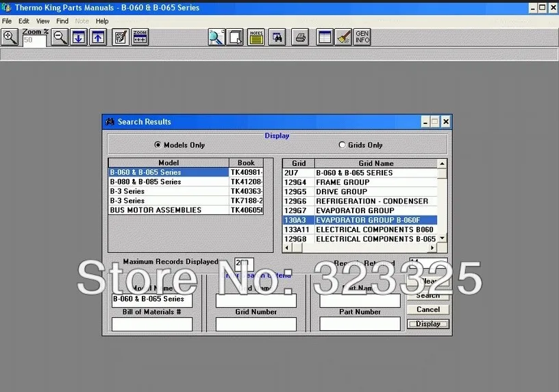Select grid row 2U7 B-060 & B-065 SERIES
The height and width of the screenshot is (392, 559).
360,173
